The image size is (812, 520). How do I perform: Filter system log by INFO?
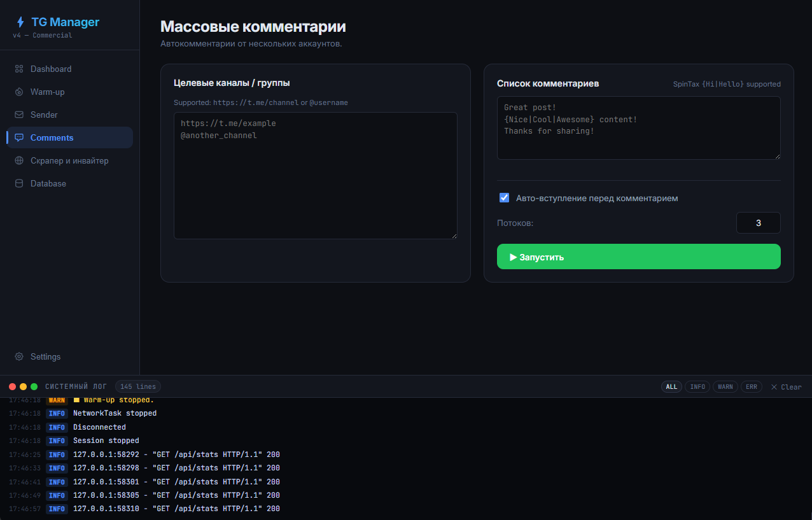(x=697, y=386)
